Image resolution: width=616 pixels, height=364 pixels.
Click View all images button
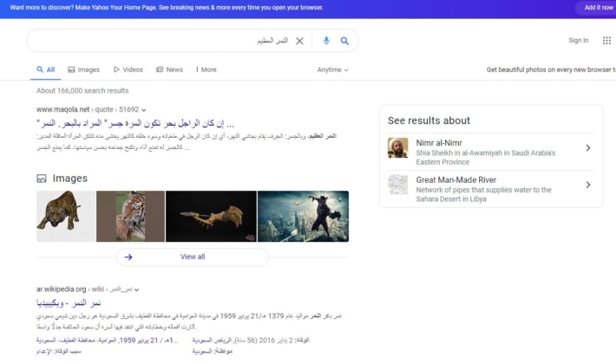tap(193, 257)
